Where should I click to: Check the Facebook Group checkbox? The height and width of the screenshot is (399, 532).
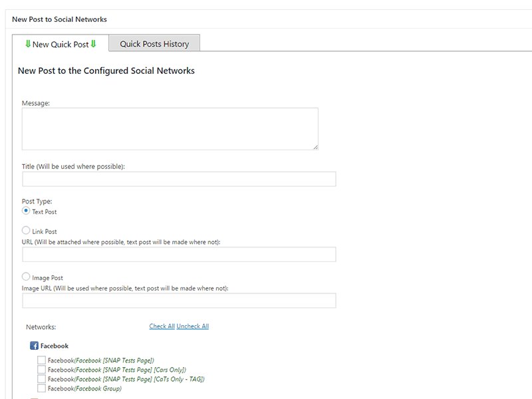[x=41, y=388]
